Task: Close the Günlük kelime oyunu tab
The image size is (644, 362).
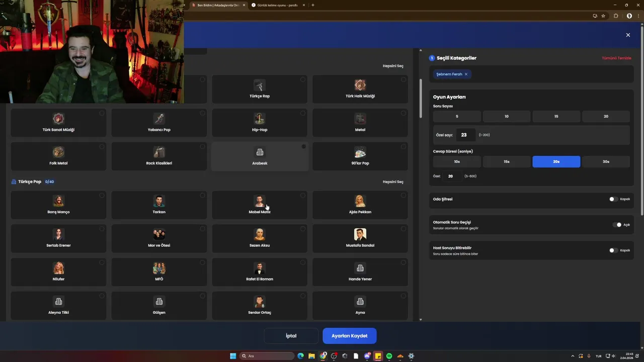Action: point(304,5)
